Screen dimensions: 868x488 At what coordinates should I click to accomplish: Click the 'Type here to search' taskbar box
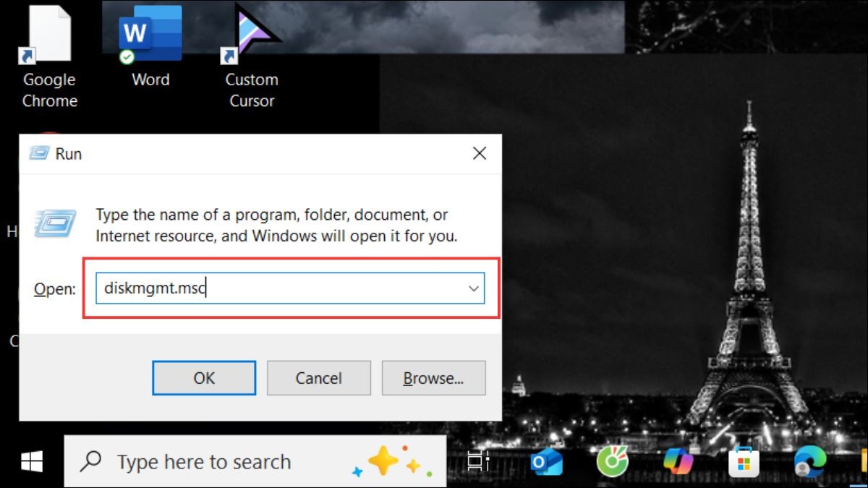pos(255,461)
